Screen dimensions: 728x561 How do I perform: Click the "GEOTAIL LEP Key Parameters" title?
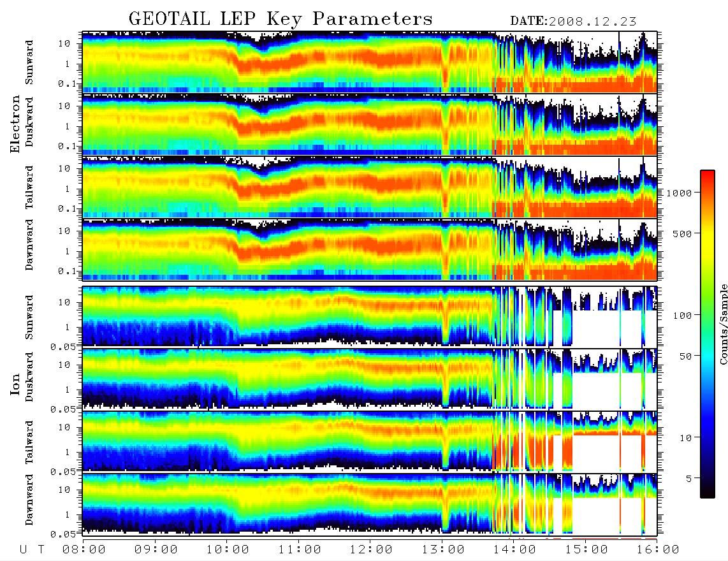280,19
